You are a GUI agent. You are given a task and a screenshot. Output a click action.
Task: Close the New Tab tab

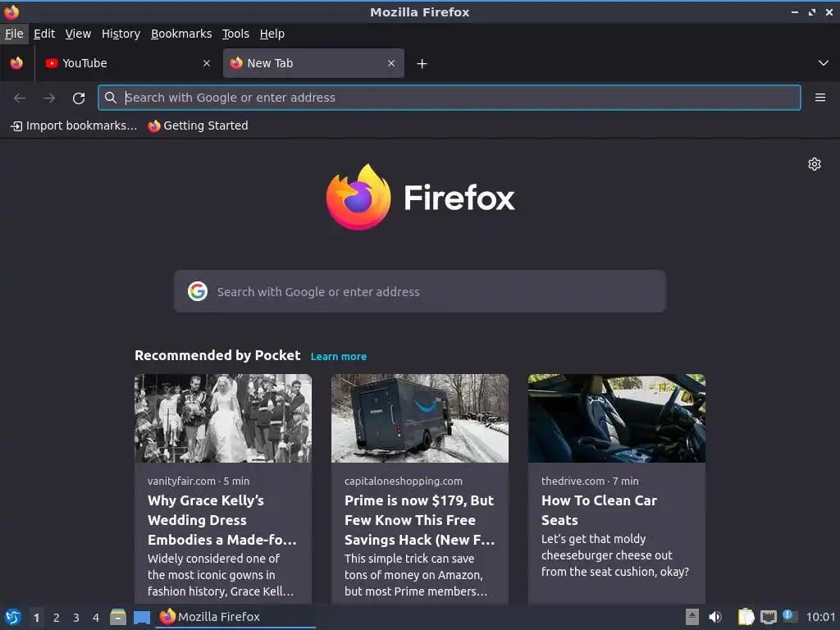(391, 63)
